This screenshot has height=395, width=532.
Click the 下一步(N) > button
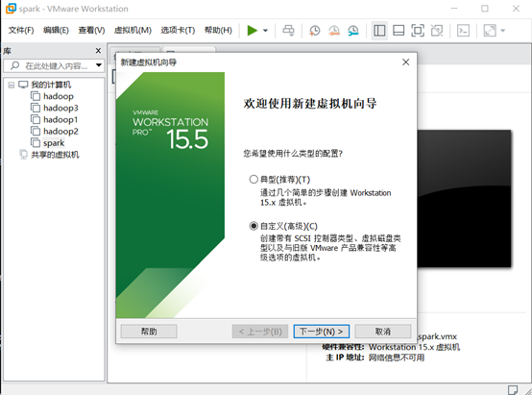[x=322, y=332]
